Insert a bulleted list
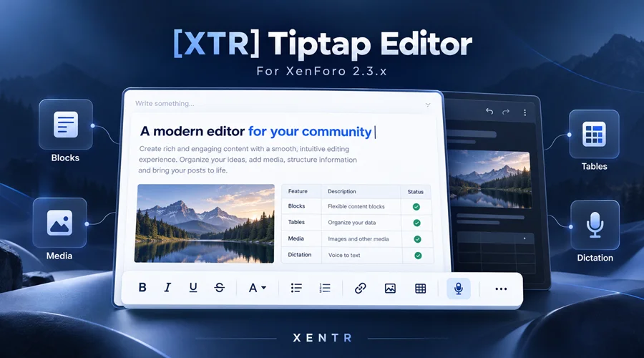 coord(296,288)
